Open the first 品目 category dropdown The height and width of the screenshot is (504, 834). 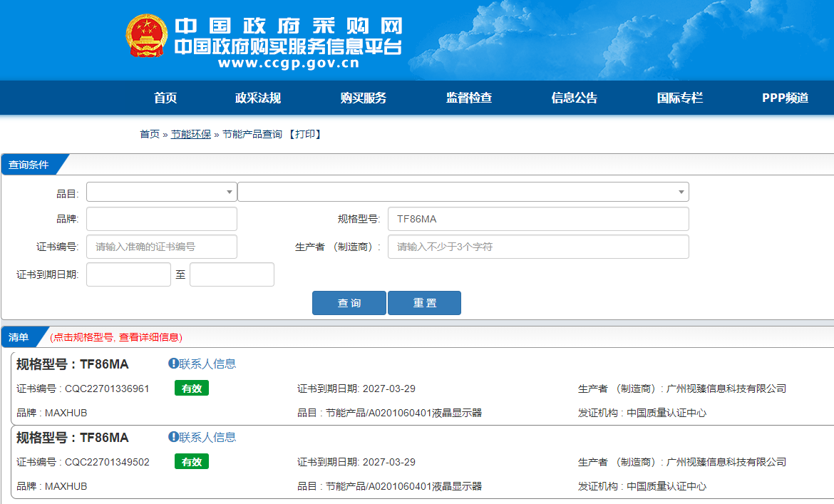[162, 192]
